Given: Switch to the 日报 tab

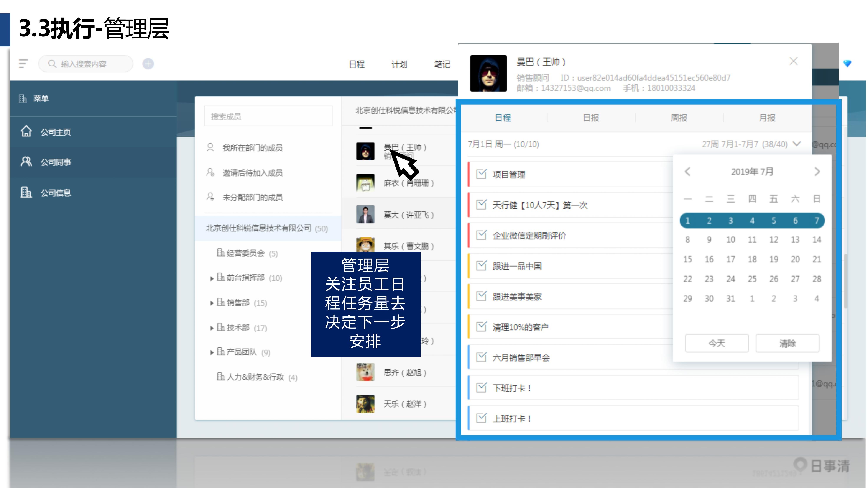Looking at the screenshot, I should pyautogui.click(x=591, y=118).
